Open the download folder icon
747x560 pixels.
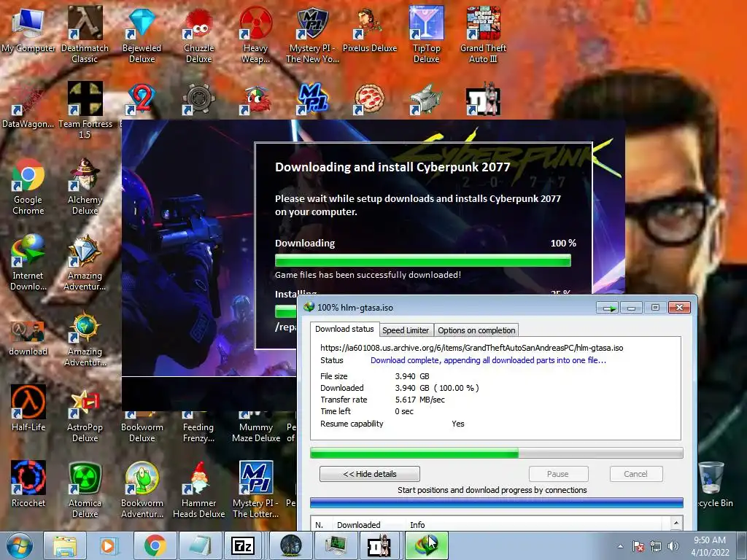coord(28,338)
